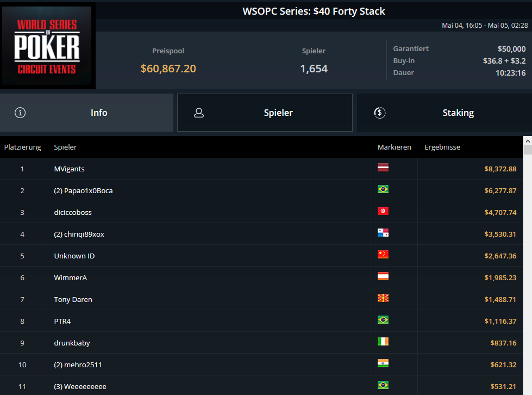Click the World Series of Poker logo

pyautogui.click(x=47, y=46)
